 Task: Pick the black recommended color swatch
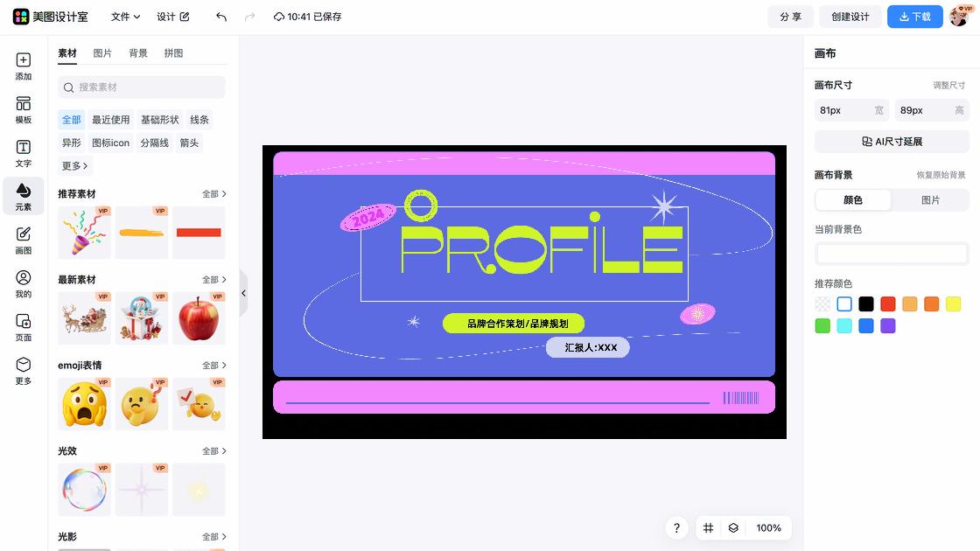tap(865, 304)
